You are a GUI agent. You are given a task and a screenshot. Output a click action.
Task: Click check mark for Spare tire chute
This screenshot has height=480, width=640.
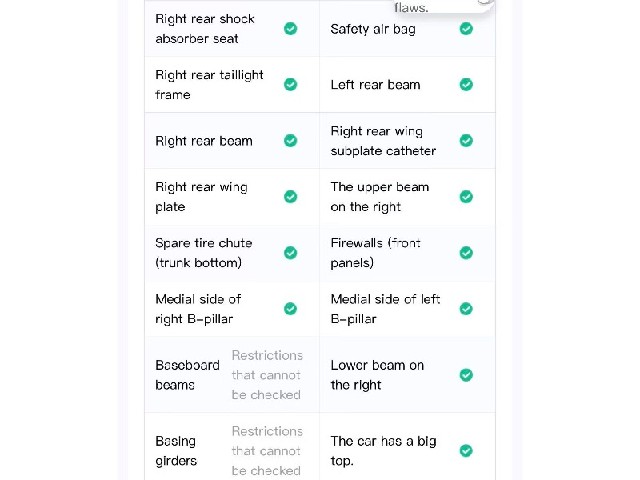(291, 253)
